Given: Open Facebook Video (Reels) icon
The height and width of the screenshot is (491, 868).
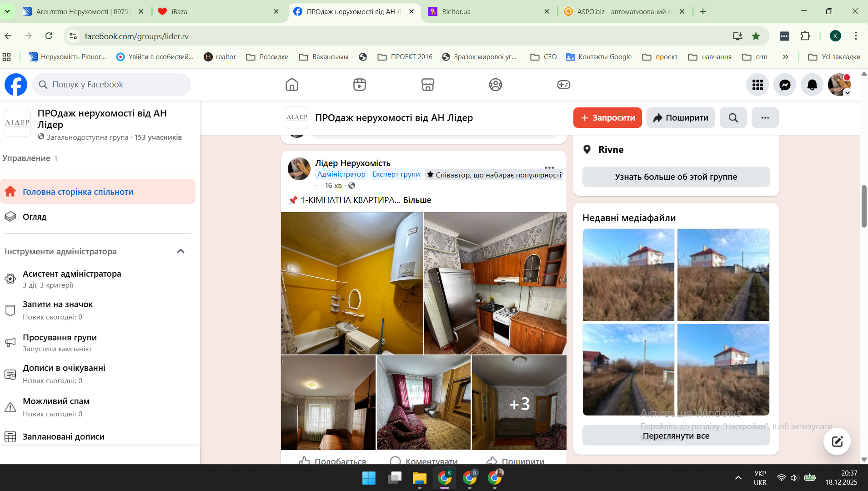Looking at the screenshot, I should 360,85.
